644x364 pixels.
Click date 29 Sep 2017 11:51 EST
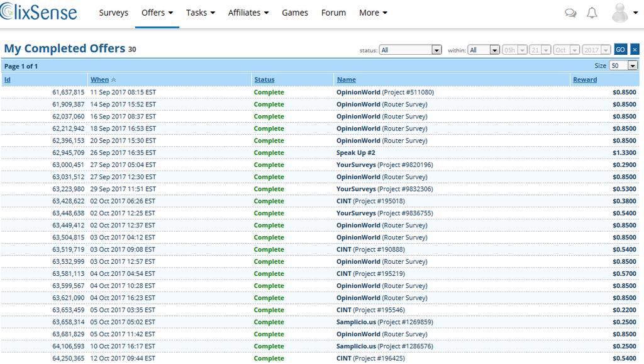(x=123, y=189)
